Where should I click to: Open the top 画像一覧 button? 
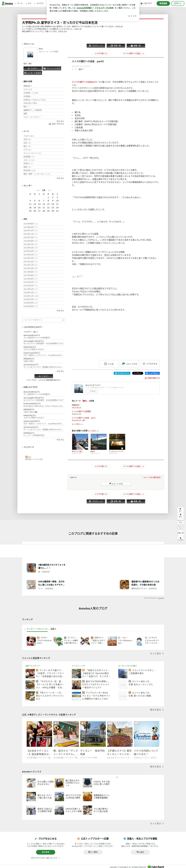click(x=136, y=45)
